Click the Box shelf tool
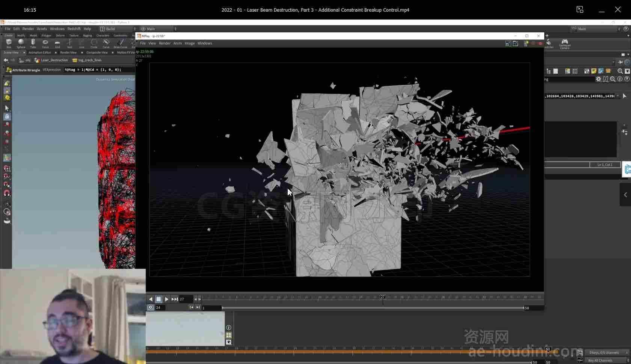 (9, 43)
